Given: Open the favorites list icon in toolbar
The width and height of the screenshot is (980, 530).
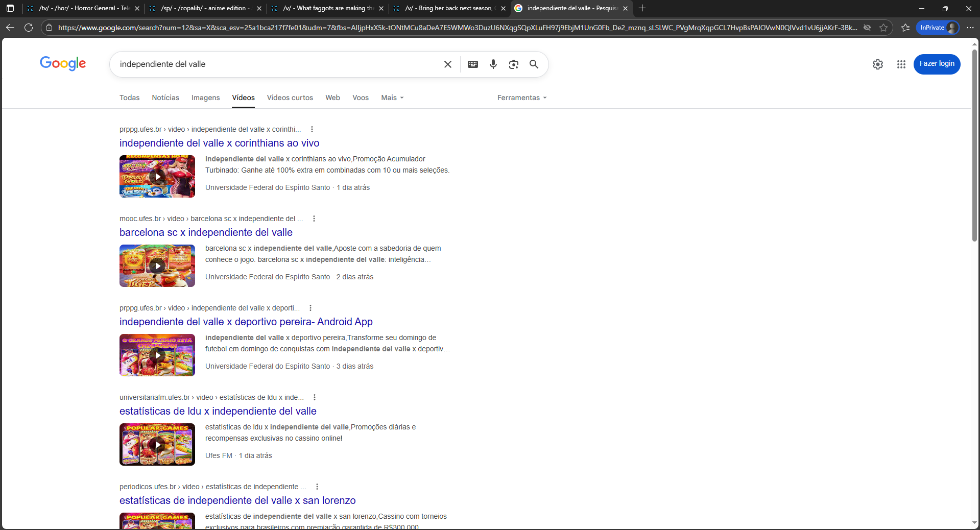Looking at the screenshot, I should tap(905, 28).
